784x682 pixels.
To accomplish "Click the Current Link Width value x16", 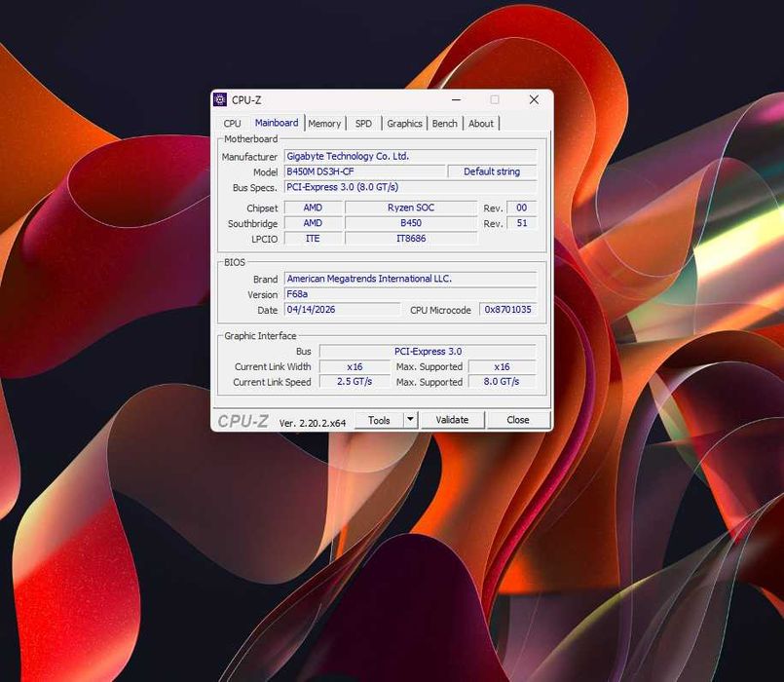I will 355,366.
